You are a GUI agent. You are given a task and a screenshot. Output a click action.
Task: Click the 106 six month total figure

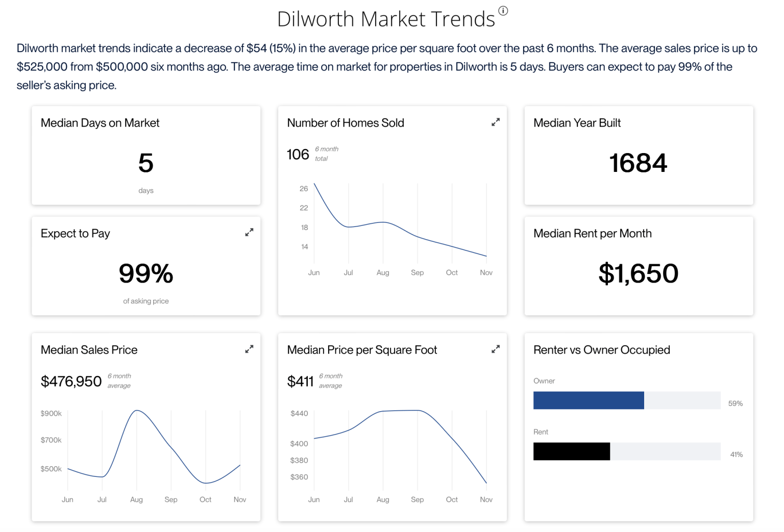[x=298, y=155]
